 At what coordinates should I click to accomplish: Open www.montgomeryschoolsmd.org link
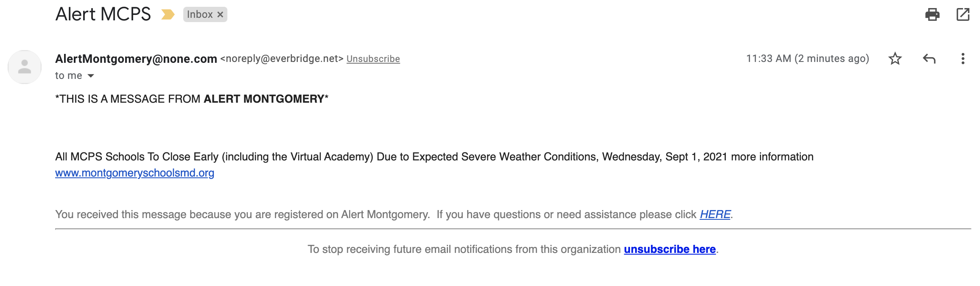pyautogui.click(x=134, y=173)
